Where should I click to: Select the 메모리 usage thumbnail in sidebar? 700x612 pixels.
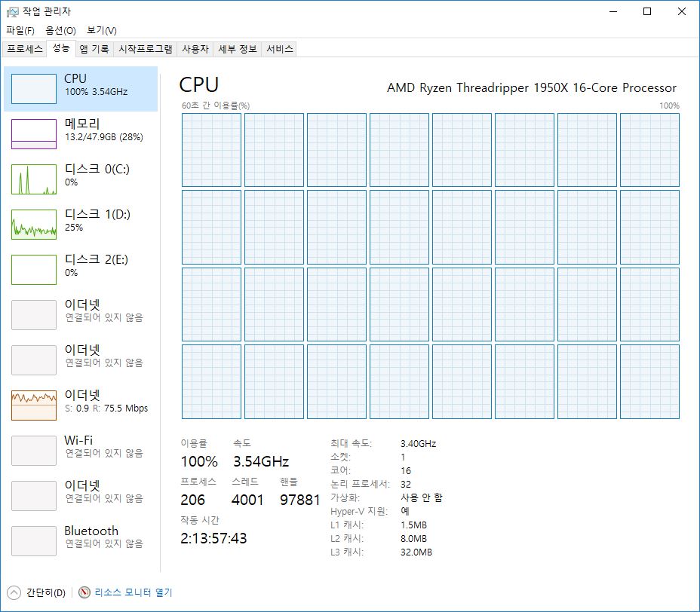(x=34, y=134)
